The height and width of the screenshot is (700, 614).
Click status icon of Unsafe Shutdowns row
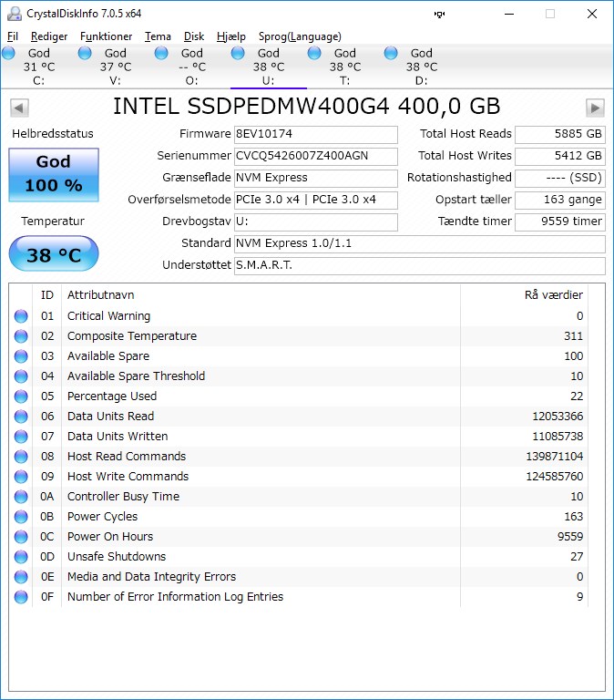pyautogui.click(x=21, y=557)
